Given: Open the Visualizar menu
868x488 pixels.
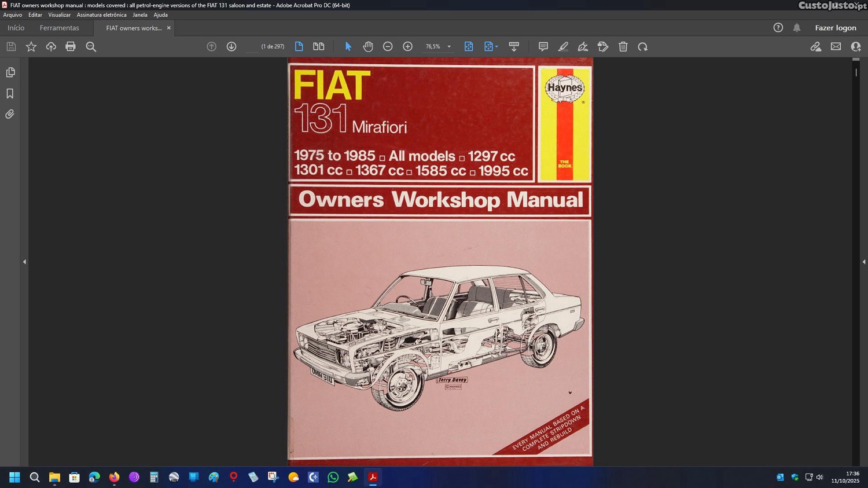Looking at the screenshot, I should tap(59, 15).
